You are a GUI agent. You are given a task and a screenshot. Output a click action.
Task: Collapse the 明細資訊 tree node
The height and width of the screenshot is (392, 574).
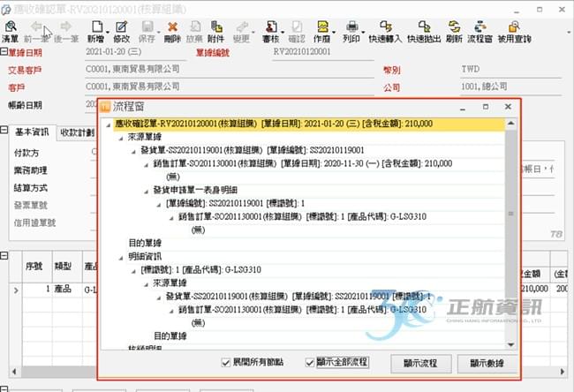tap(121, 258)
